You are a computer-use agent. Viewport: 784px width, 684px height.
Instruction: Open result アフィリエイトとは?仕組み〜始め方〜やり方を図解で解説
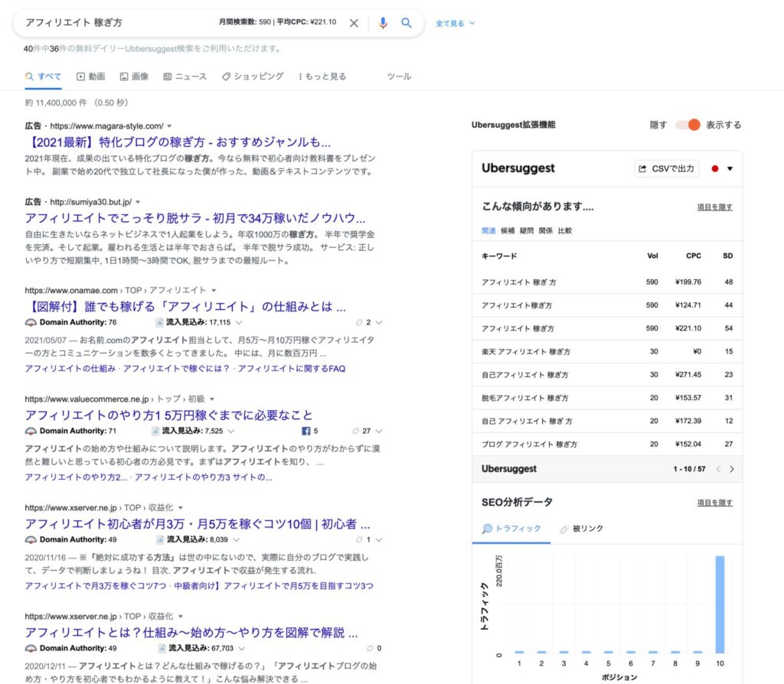pos(191,633)
